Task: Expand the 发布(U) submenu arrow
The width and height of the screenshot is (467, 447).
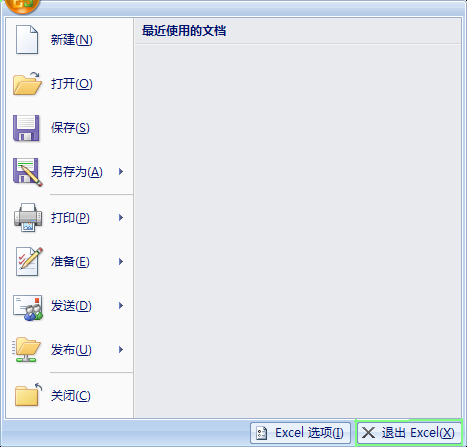Action: coord(121,350)
